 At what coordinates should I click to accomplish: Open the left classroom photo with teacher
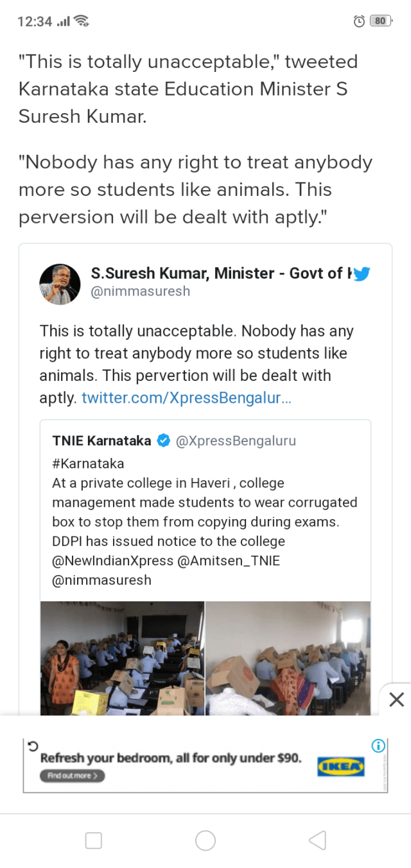pyautogui.click(x=122, y=658)
